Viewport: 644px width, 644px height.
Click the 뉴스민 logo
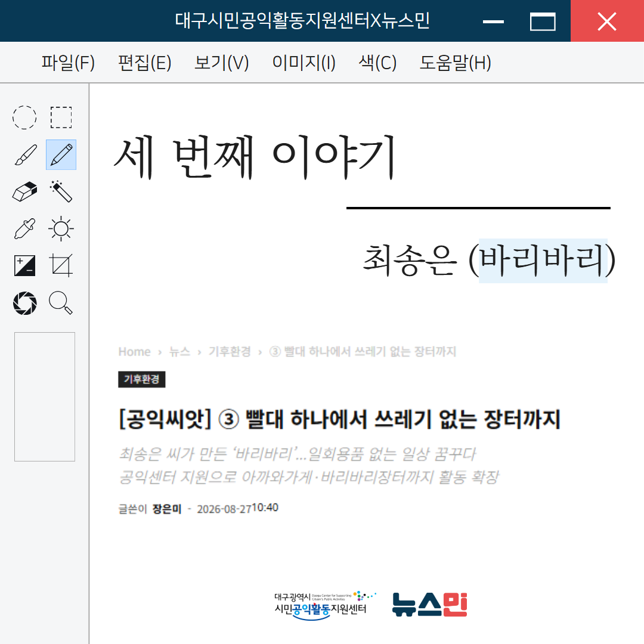tap(429, 605)
